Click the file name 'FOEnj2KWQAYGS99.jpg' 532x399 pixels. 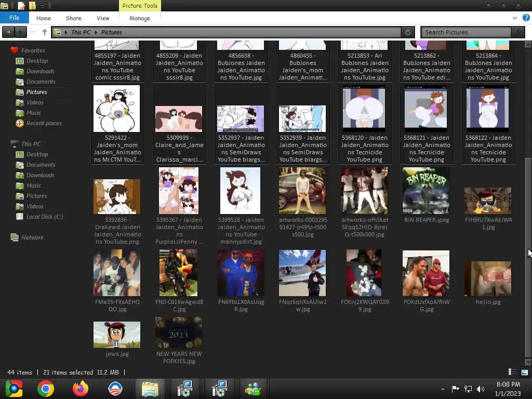[365, 305]
